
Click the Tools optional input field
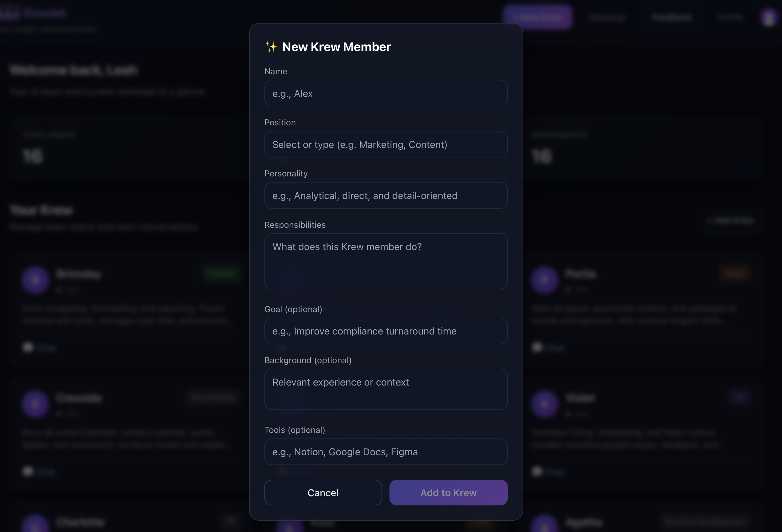pos(385,452)
